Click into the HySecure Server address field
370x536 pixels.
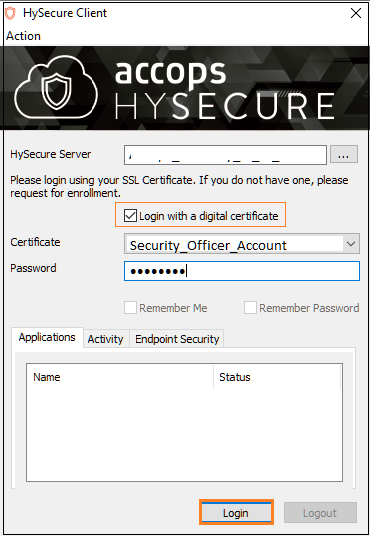225,155
